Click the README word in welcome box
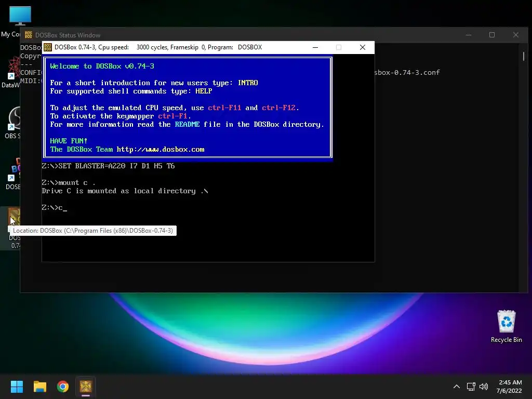This screenshot has width=532, height=399. (187, 124)
